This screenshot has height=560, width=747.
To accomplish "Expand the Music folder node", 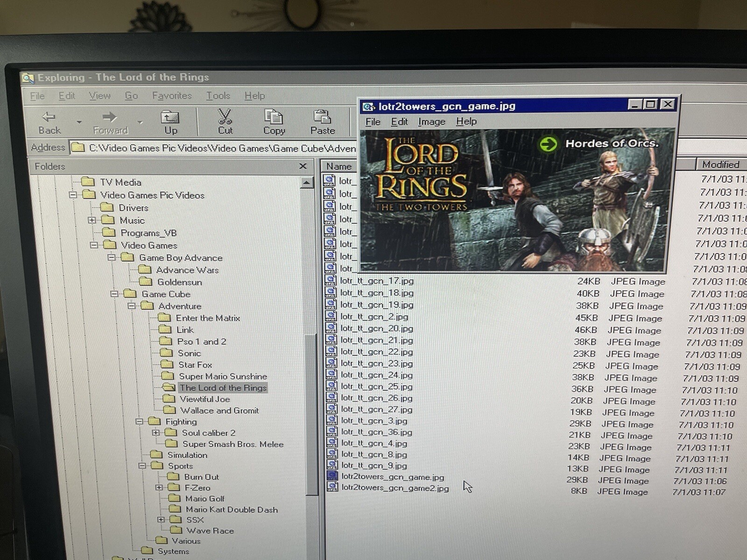I will 92,220.
